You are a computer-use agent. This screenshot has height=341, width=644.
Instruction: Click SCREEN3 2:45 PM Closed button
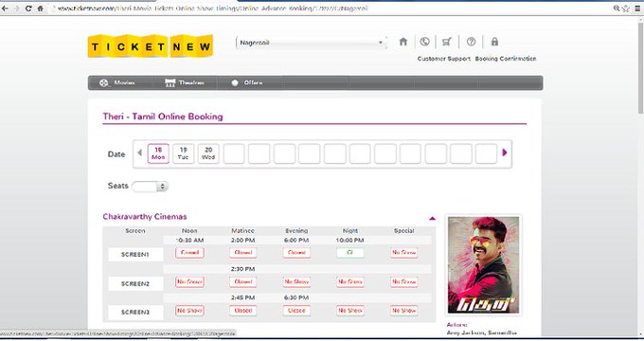243,311
